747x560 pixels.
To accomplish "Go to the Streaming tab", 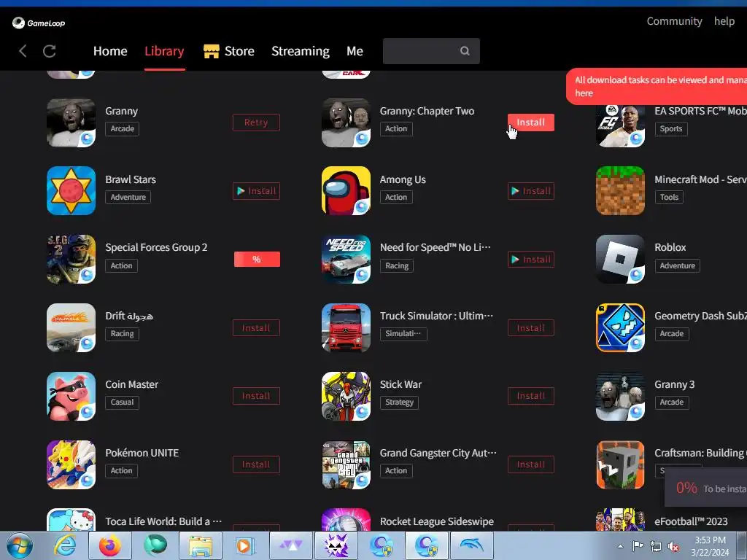I will (x=300, y=51).
